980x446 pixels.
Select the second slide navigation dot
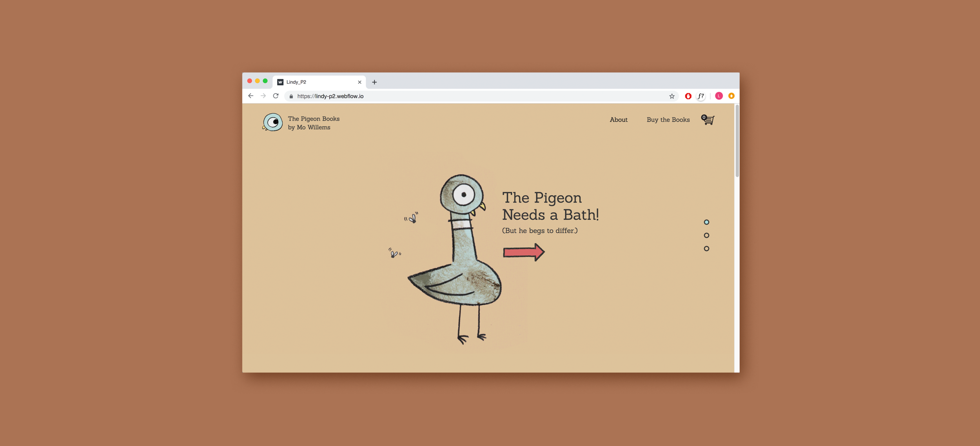coord(706,236)
